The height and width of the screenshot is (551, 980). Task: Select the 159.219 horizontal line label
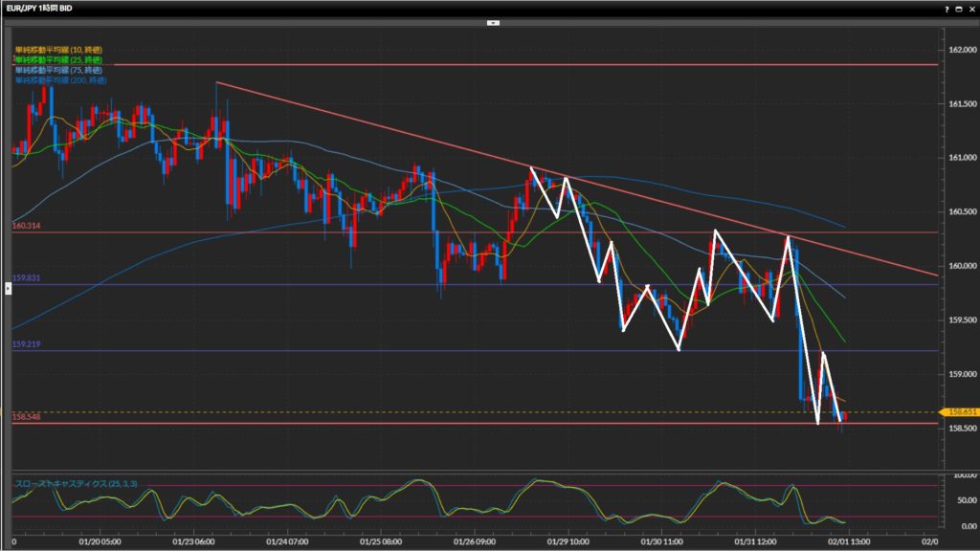[x=26, y=343]
